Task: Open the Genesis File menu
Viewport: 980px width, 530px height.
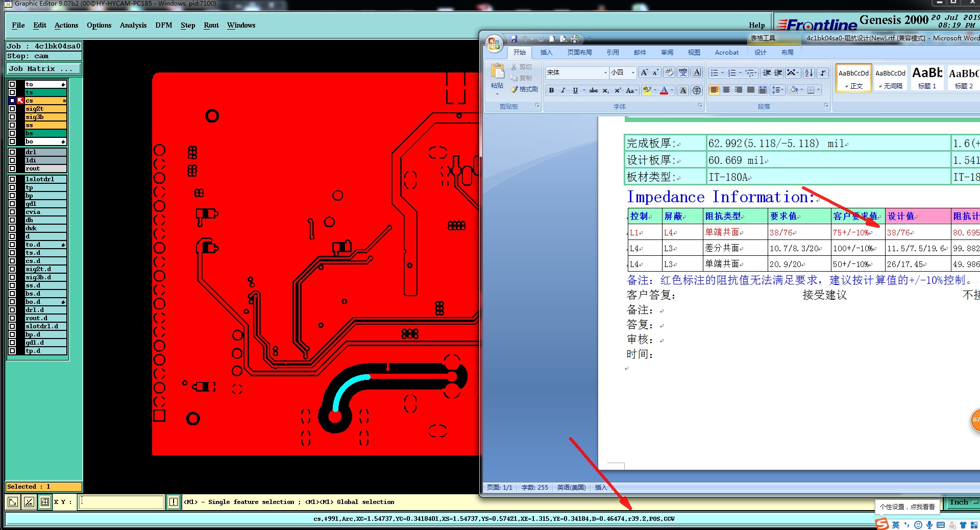Action: (x=18, y=25)
